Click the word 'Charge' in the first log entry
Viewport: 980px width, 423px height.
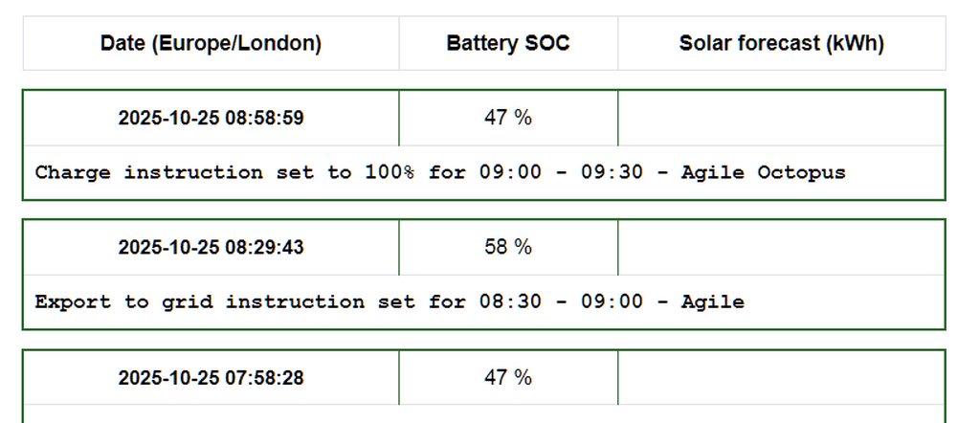tap(73, 173)
